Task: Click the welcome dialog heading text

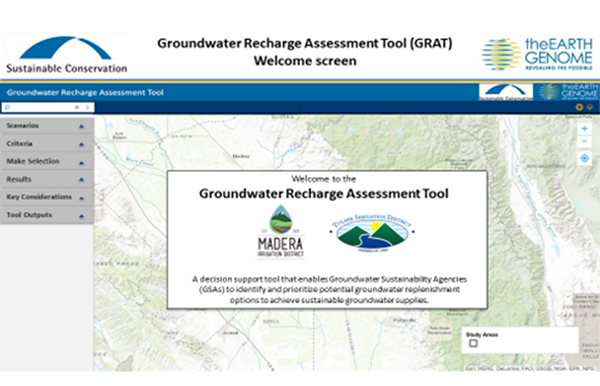Action: [324, 194]
